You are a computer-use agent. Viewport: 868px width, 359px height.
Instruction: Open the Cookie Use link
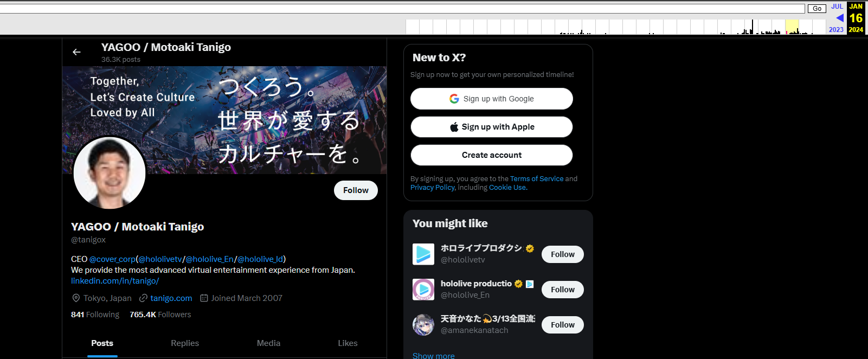coord(507,188)
